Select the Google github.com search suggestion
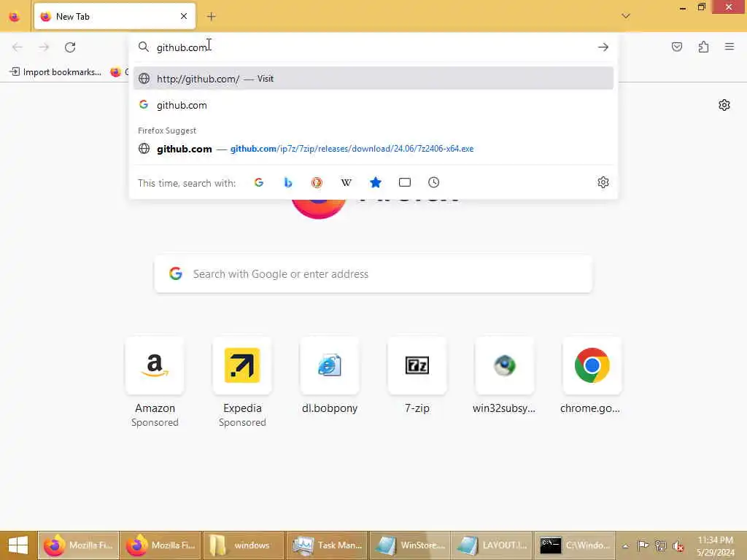The image size is (747, 560). point(373,105)
